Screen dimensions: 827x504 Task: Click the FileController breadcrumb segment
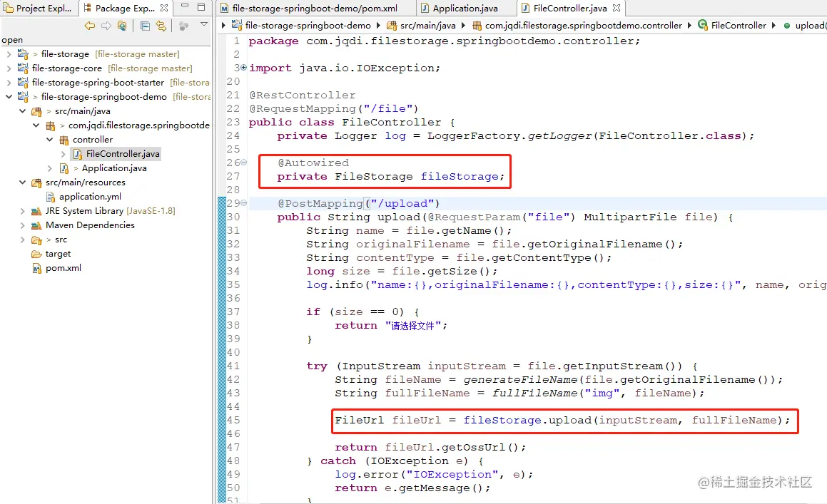pyautogui.click(x=739, y=25)
